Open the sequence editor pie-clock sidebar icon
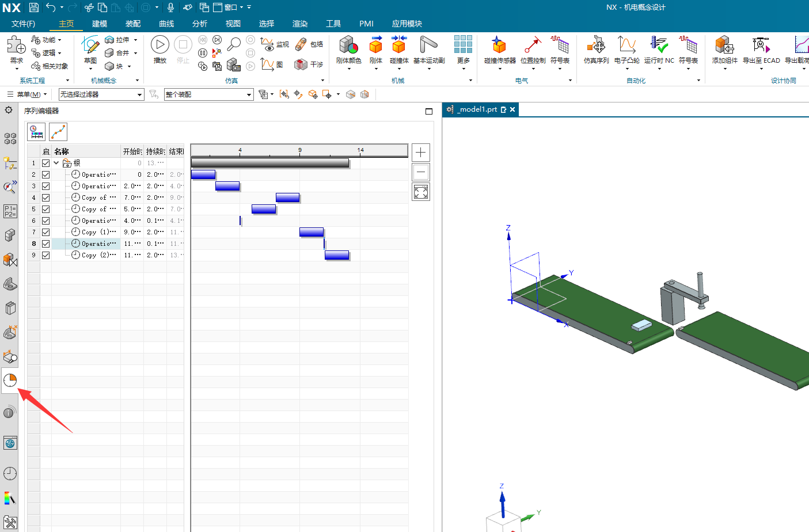Screen dimensions: 809x532 point(10,380)
